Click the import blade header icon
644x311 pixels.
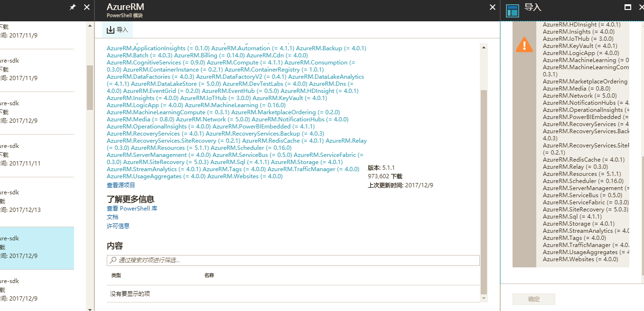tap(512, 10)
